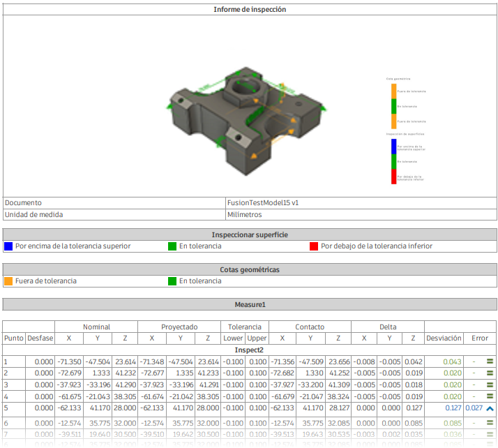Click the -33.200 contact Y value in row 3

tap(311, 384)
